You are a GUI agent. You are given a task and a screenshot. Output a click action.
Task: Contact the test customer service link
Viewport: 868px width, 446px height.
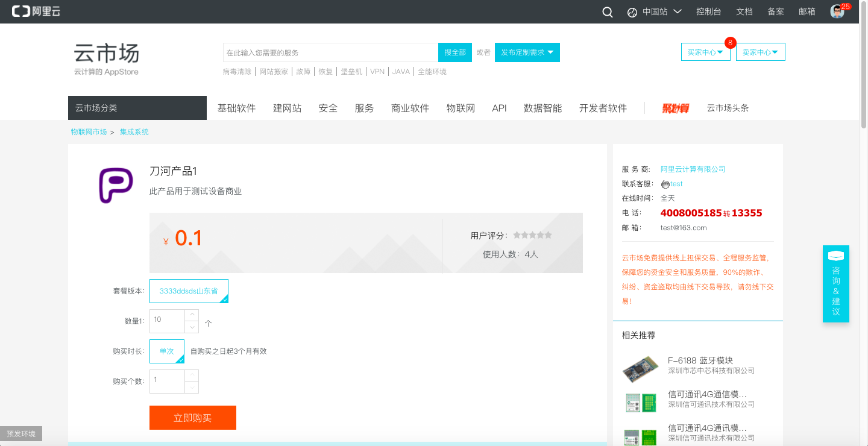click(x=676, y=184)
